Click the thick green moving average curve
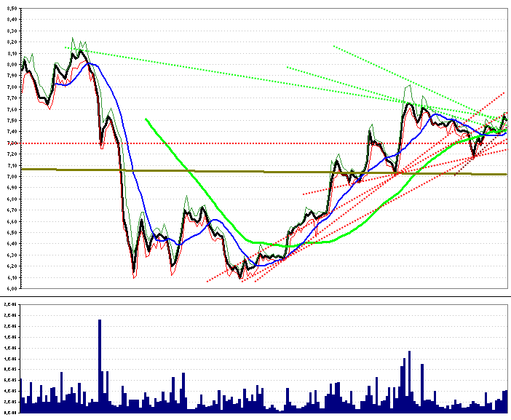The image size is (511, 420). point(326,242)
